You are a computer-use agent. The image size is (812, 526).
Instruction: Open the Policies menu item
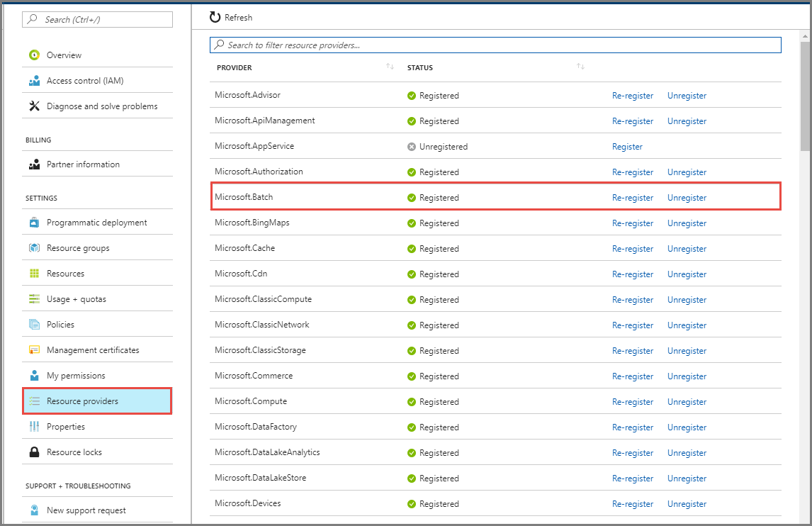60,325
